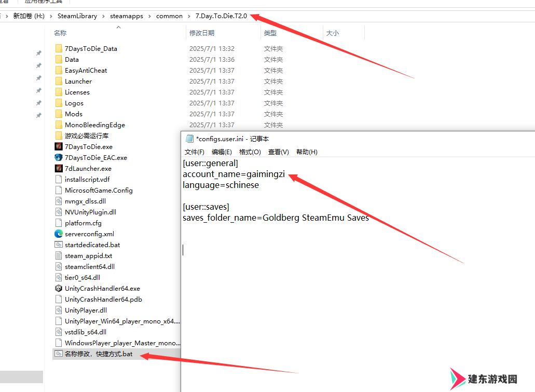The width and height of the screenshot is (535, 392).
Task: Select the Launcher folder icon
Action: (59, 82)
